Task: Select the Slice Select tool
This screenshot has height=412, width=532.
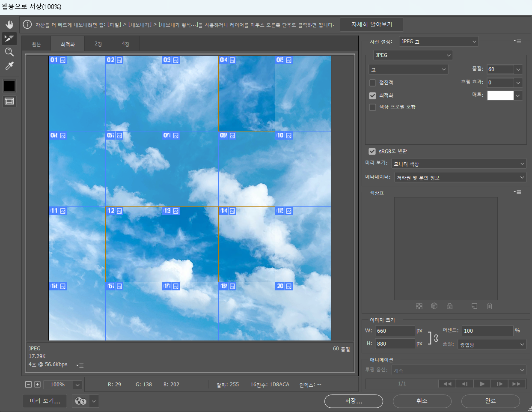Action: pyautogui.click(x=9, y=39)
